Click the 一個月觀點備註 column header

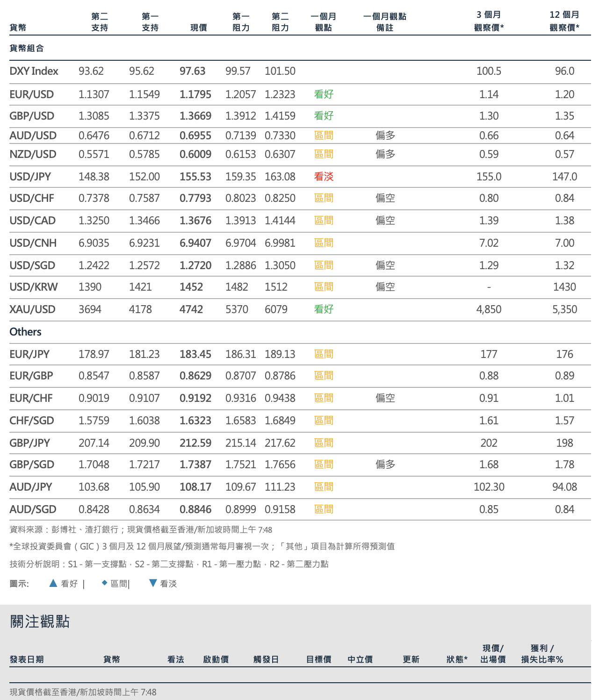[385, 22]
